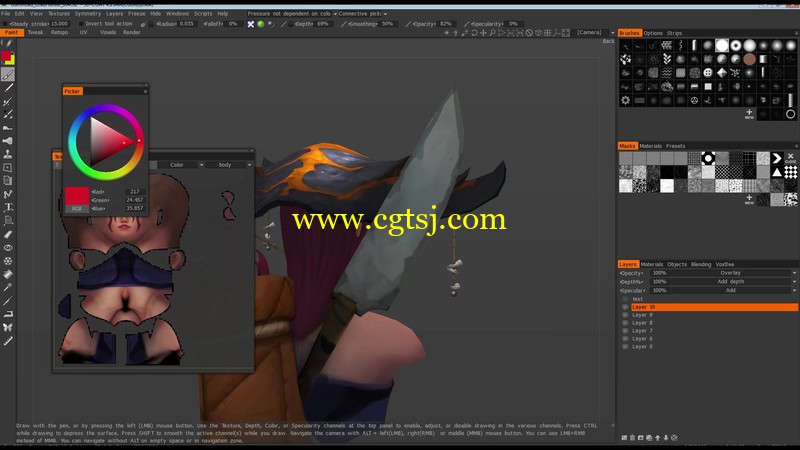Screen dimensions: 800x450
Task: Click the move layer down arrow
Action: [x=666, y=437]
